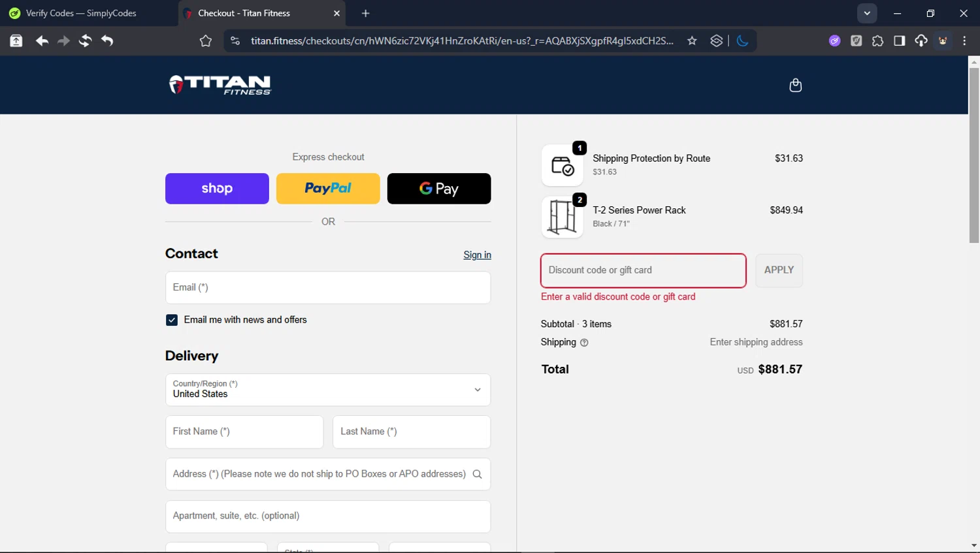The width and height of the screenshot is (980, 553).
Task: Click the Apartment, suite, etc. field
Action: (x=328, y=516)
